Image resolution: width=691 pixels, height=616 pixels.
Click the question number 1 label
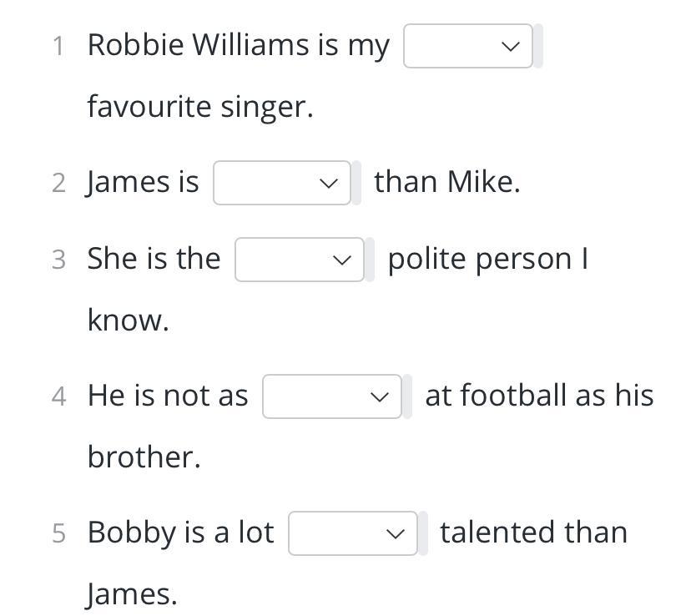coord(58,46)
